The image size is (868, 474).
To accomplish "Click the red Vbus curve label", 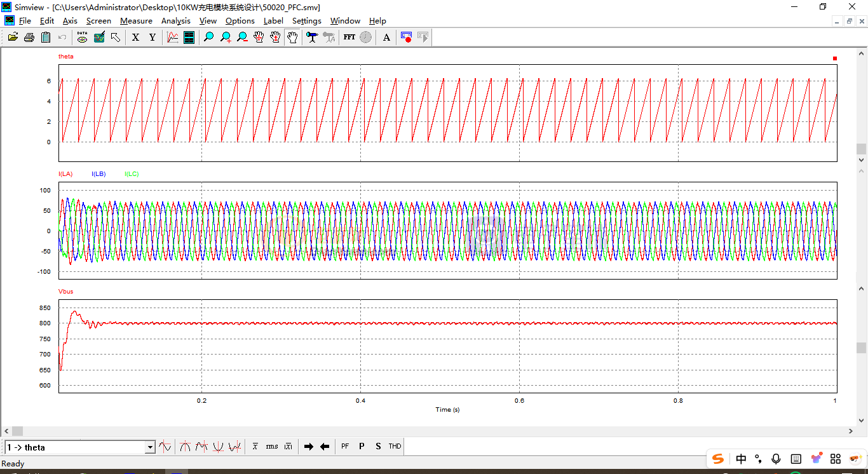I will click(x=65, y=291).
